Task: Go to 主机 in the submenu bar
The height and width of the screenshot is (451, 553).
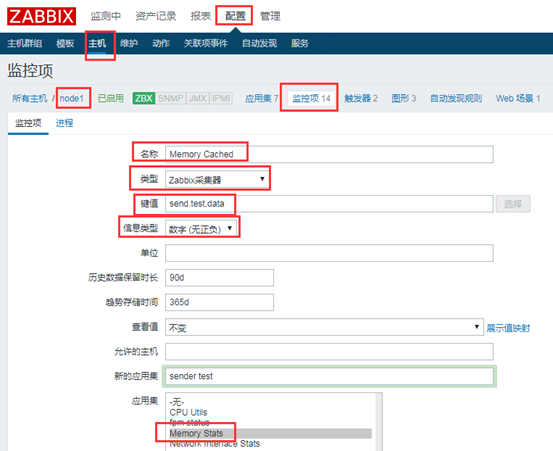Action: [97, 43]
